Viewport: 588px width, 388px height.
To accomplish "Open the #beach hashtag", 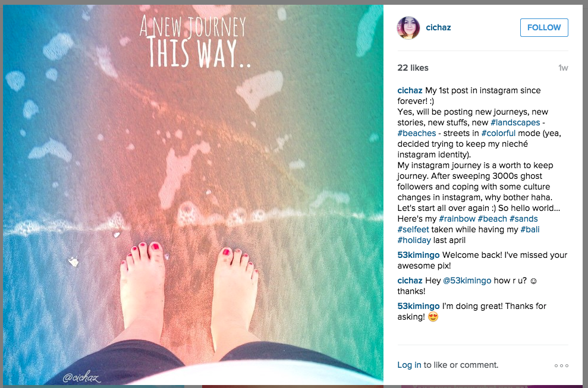I will pos(492,219).
